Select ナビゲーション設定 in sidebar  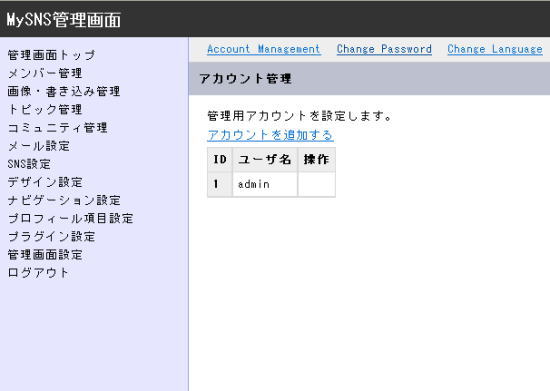(64, 200)
